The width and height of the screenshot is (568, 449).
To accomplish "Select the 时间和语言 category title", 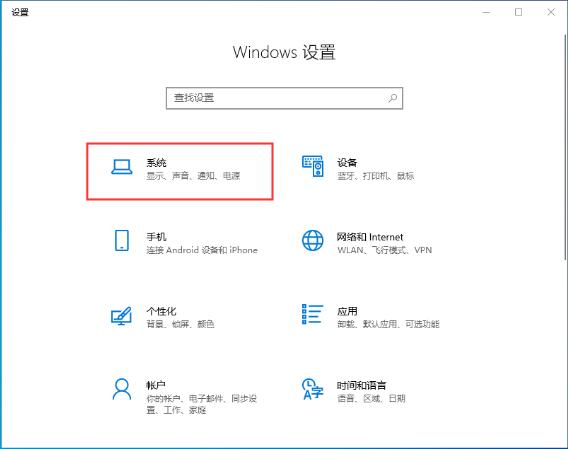I will [362, 385].
